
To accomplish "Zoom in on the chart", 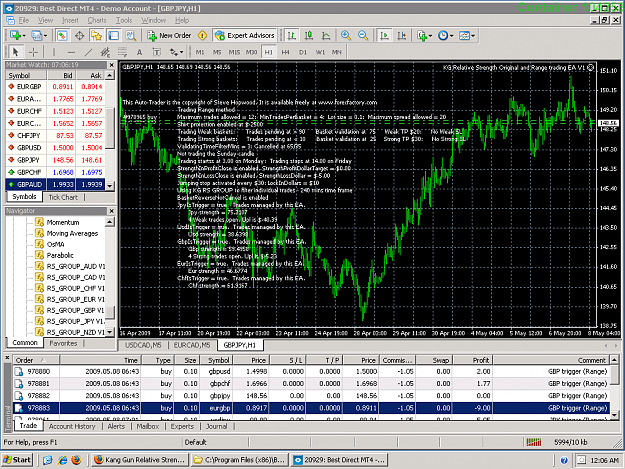I will click(x=346, y=35).
